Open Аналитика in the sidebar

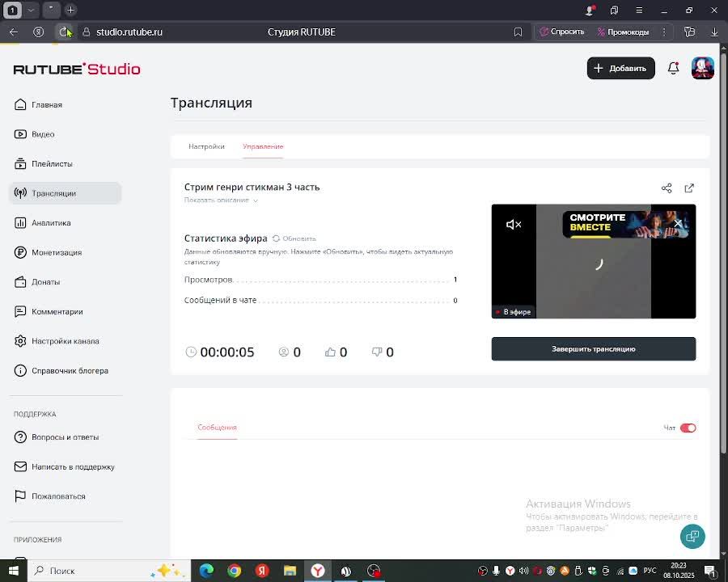[42, 223]
